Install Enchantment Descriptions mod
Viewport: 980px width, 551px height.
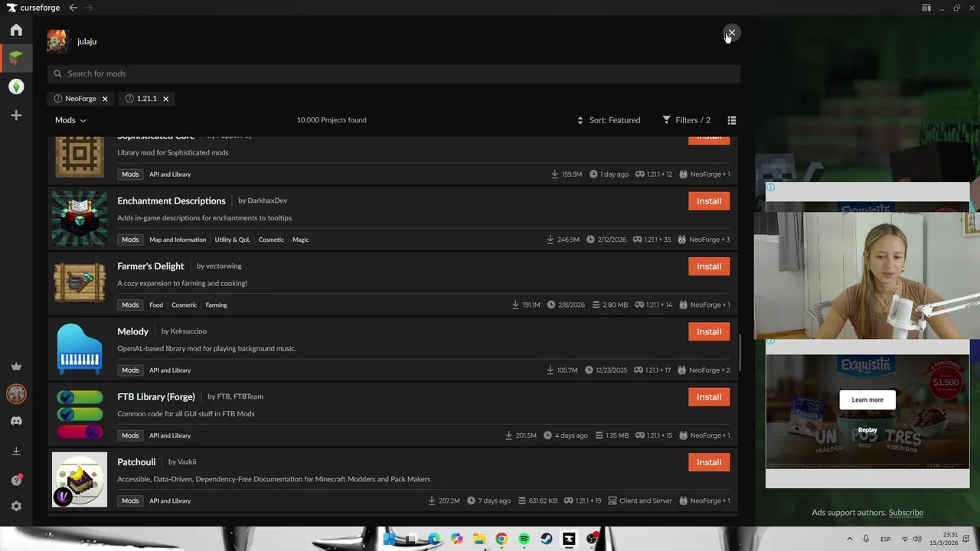[709, 201]
